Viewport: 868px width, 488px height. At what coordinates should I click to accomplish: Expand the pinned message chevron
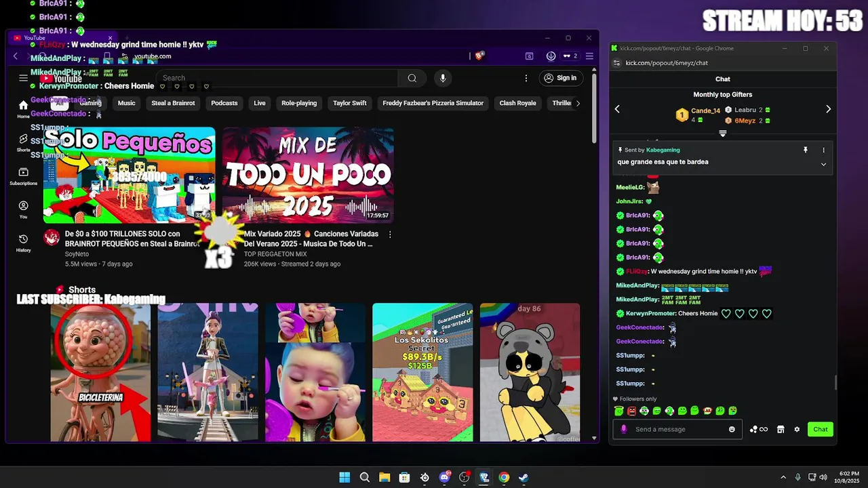tap(824, 164)
